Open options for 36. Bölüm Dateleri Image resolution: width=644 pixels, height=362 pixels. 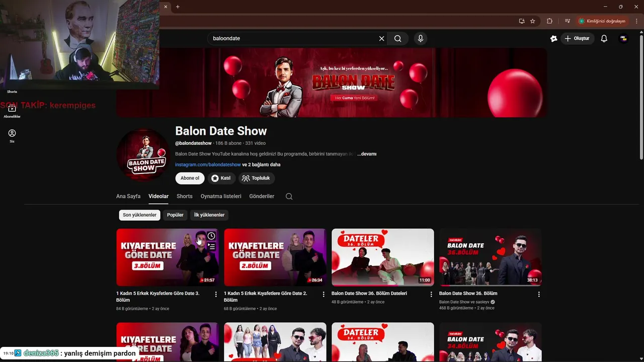coord(431,294)
